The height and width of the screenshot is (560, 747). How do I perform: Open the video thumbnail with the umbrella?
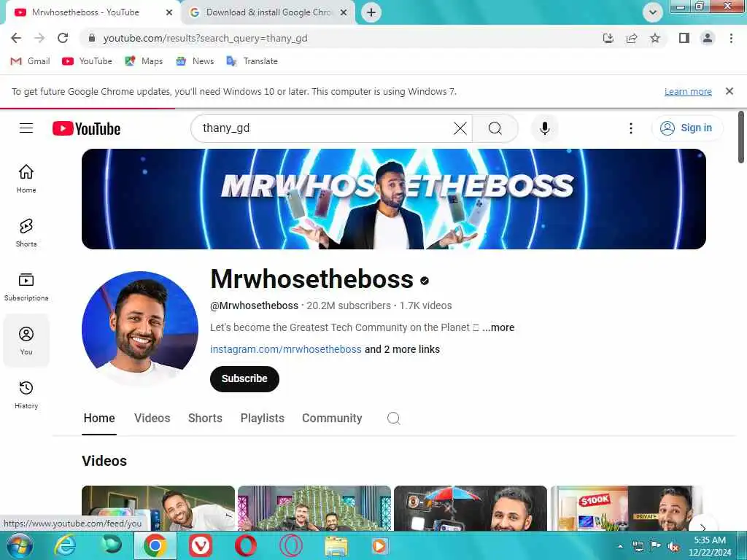(471, 507)
